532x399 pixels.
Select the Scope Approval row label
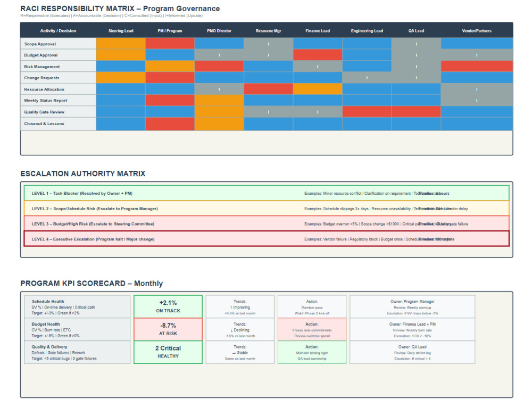tap(58, 44)
